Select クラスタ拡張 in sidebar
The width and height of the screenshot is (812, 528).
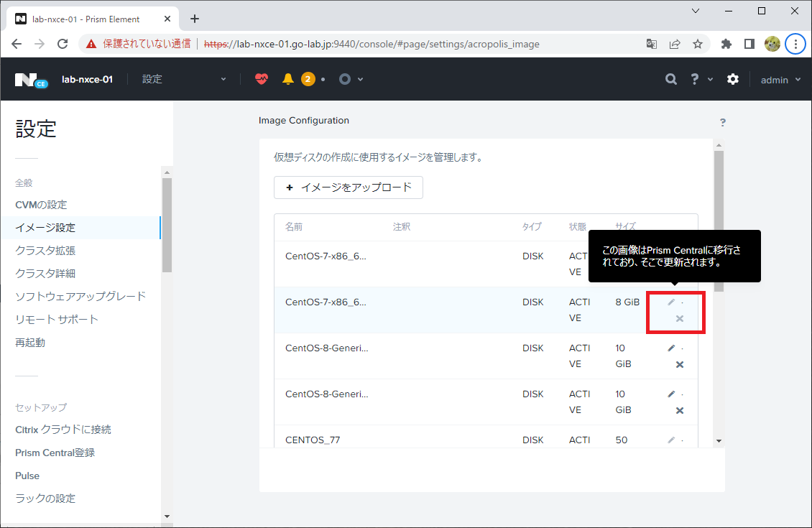[x=45, y=251]
